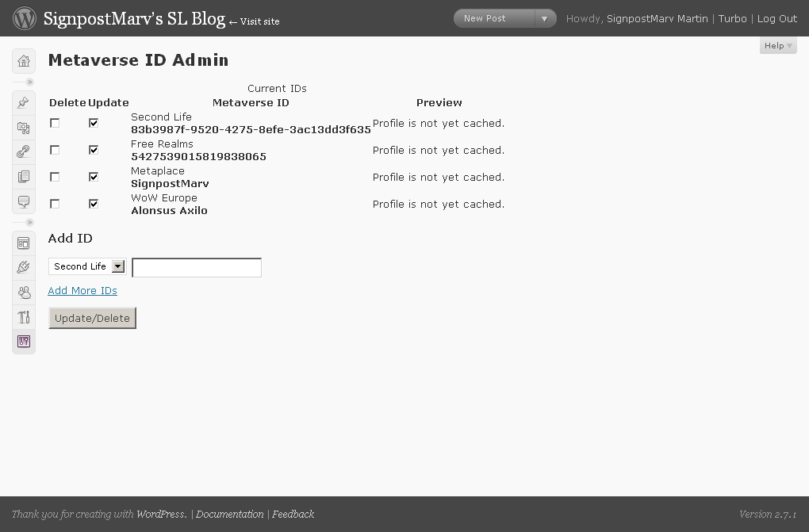
Task: Open the Dashboard home icon
Action: coord(24,61)
